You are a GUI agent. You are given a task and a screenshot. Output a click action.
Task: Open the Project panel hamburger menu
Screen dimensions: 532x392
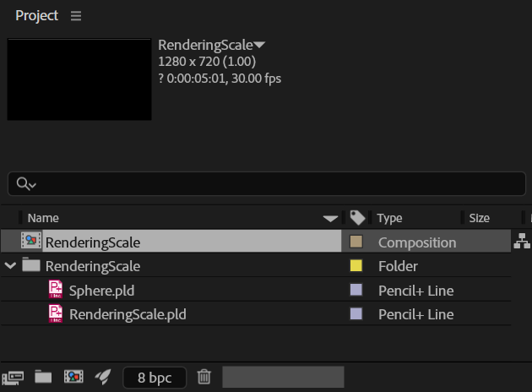(76, 15)
